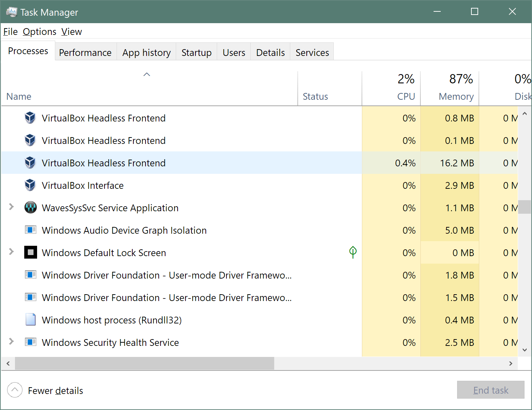Click the Windows Security Health Service icon
Screen dimensions: 532x410
31,342
